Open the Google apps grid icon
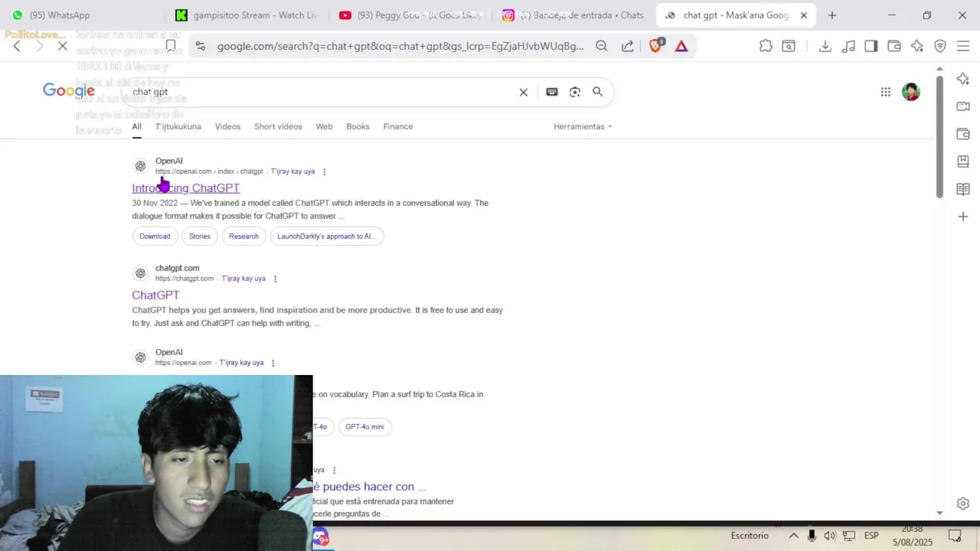Screen dimensions: 980x551 tap(886, 92)
